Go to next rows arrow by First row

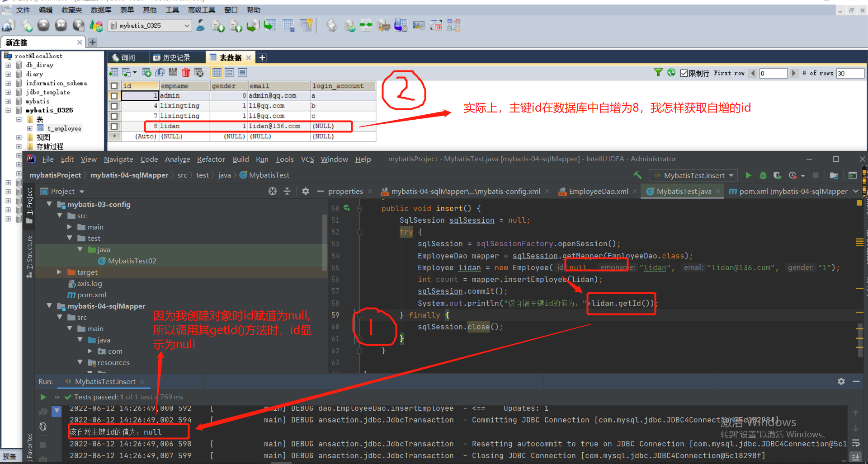(794, 73)
